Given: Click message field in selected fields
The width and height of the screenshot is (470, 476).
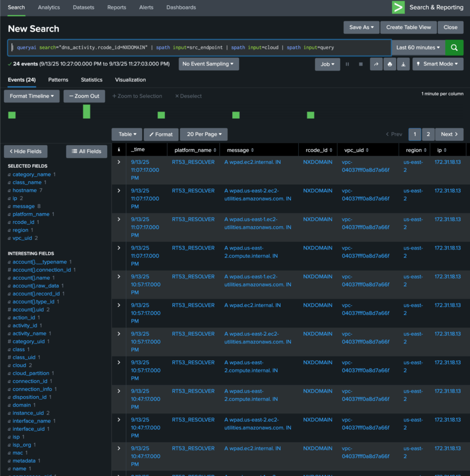Looking at the screenshot, I should [x=24, y=206].
